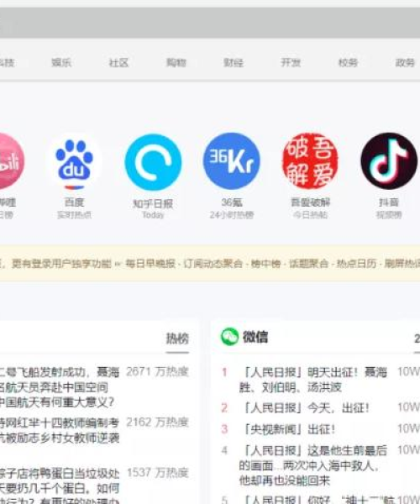Select the 开发 category tab
The image size is (420, 504).
point(291,62)
